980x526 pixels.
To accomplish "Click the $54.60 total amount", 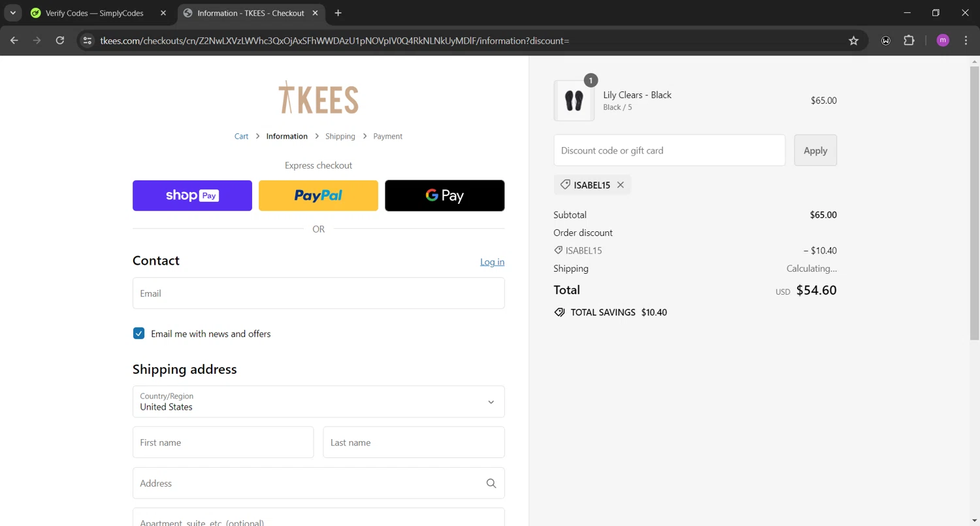I will pyautogui.click(x=817, y=290).
